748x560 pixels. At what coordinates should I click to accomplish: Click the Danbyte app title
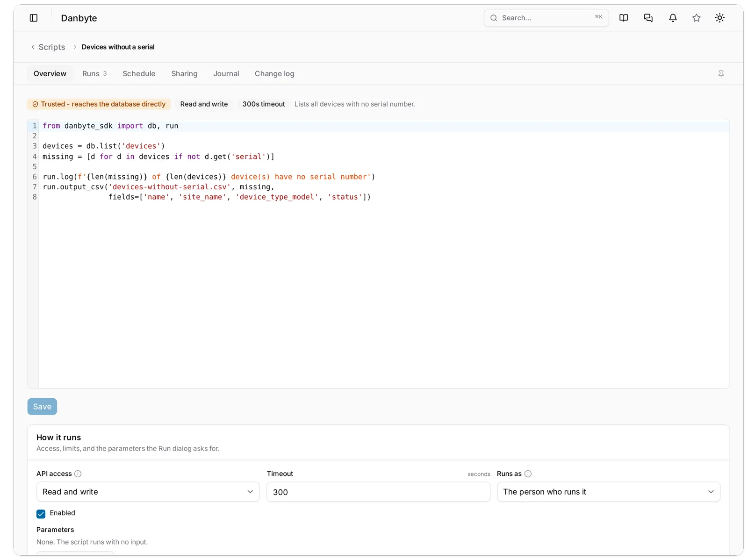click(x=79, y=18)
